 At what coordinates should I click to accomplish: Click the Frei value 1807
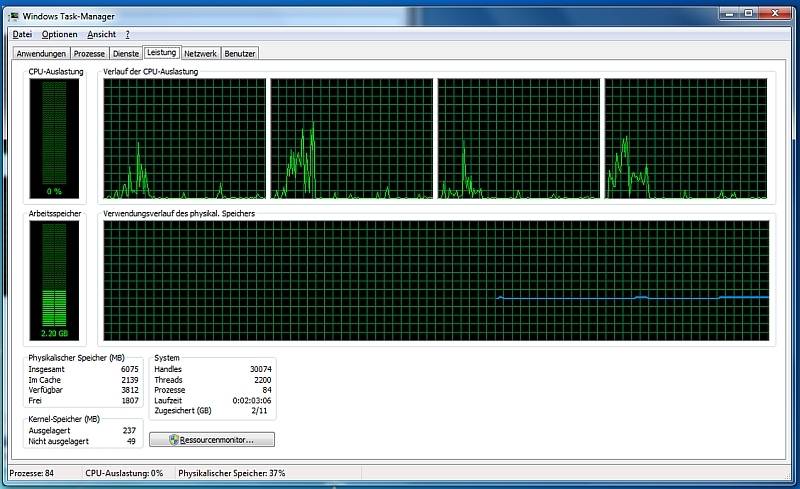130,401
